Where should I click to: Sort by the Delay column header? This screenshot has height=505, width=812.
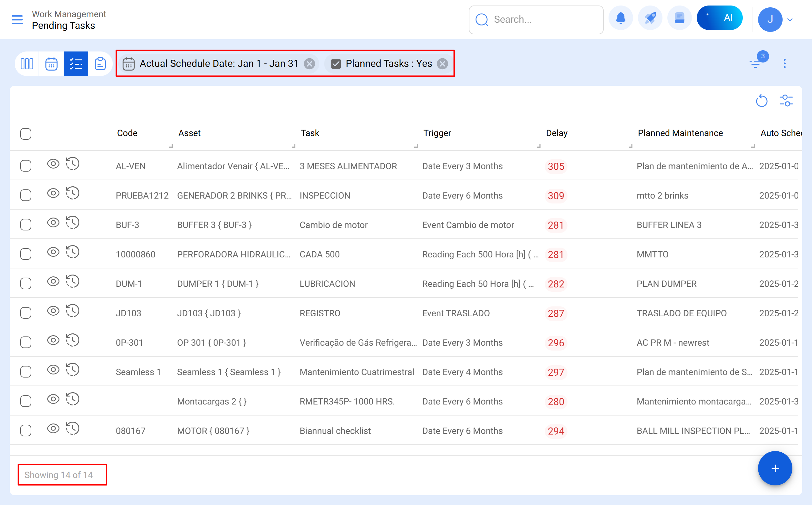click(556, 133)
